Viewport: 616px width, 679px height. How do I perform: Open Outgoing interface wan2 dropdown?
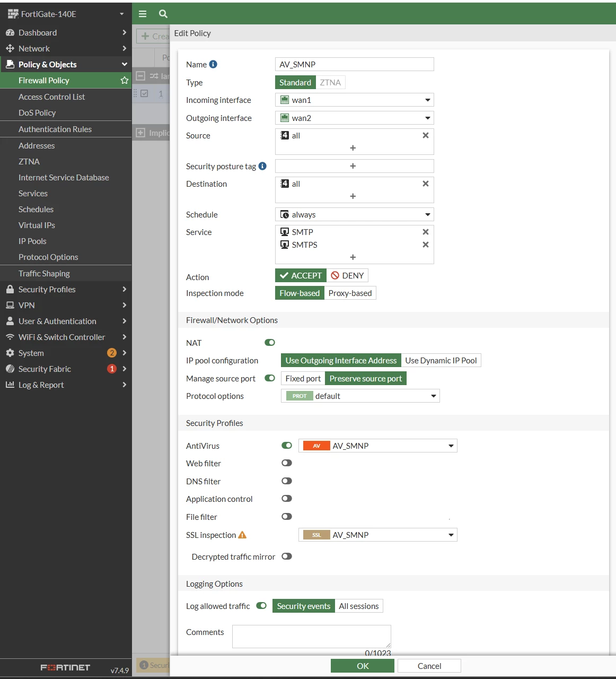(355, 118)
